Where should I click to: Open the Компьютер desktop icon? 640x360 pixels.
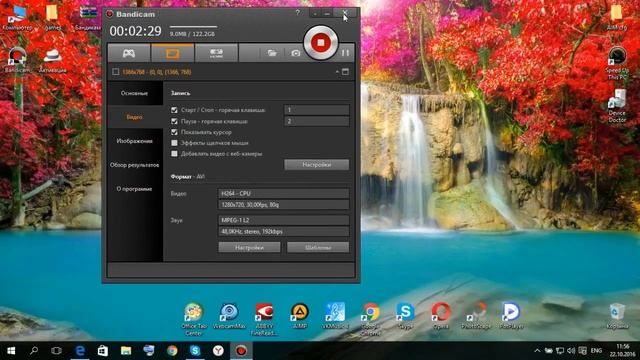click(17, 18)
